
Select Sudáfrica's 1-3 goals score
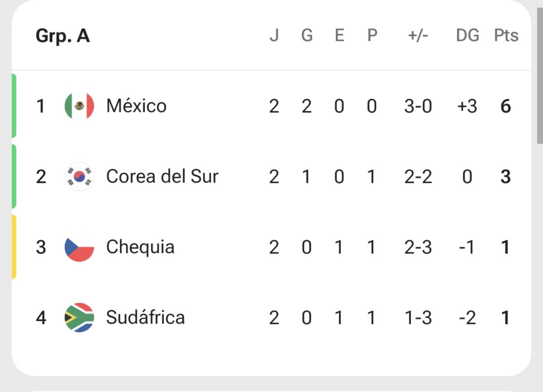(x=418, y=318)
